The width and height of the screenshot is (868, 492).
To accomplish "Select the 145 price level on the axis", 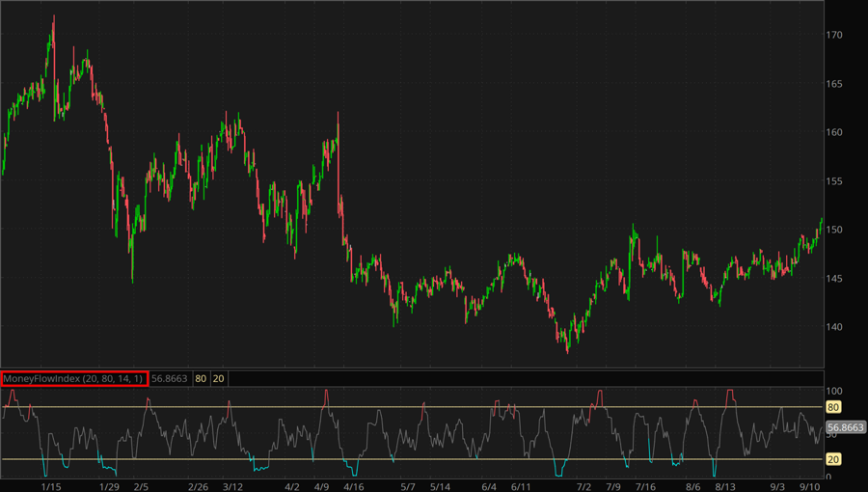I will [835, 279].
